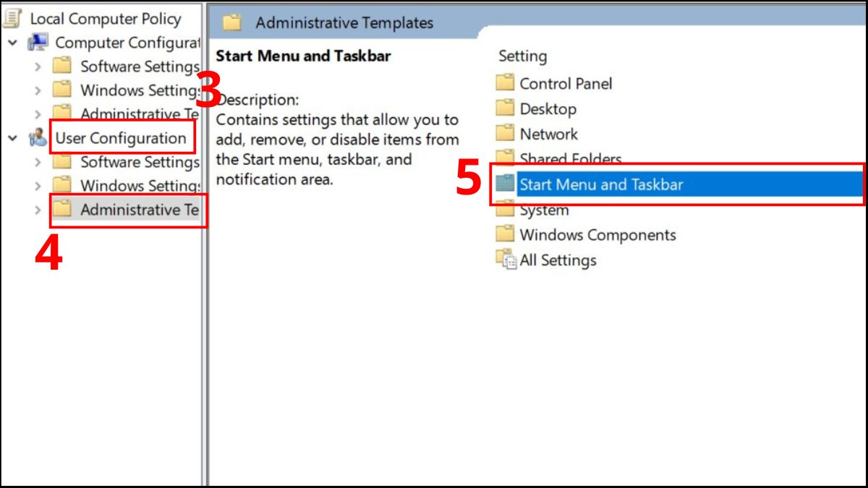
Task: Open All Settings from the Setting list
Action: pyautogui.click(x=557, y=260)
